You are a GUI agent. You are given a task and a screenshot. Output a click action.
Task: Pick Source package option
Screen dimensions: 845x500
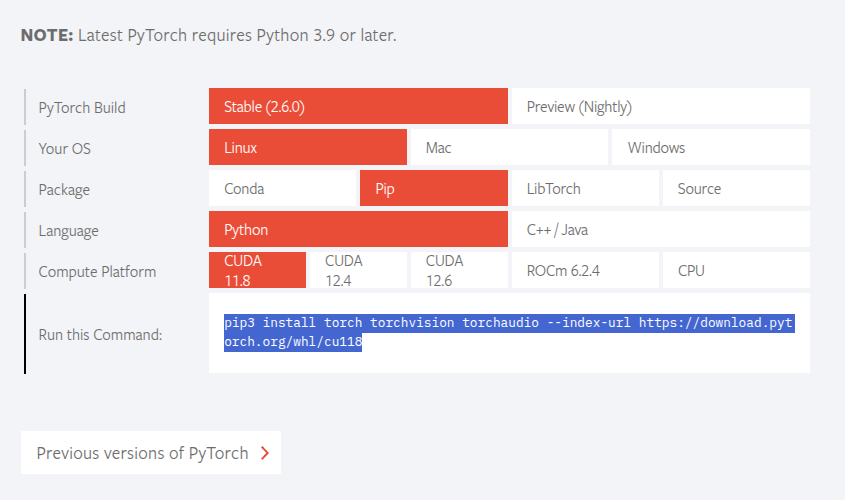click(736, 188)
